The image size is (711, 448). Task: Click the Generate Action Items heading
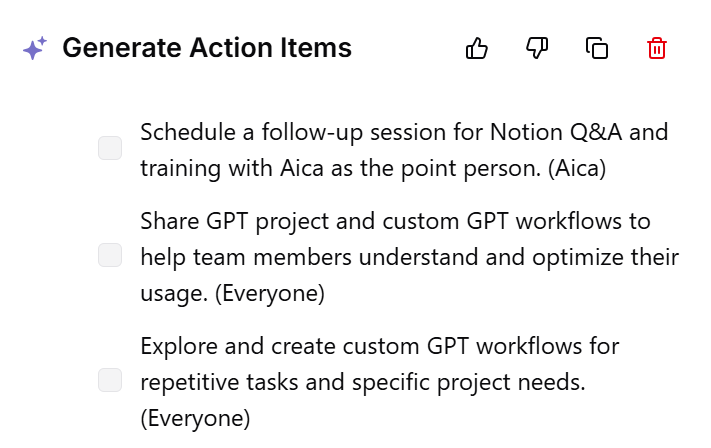point(207,48)
